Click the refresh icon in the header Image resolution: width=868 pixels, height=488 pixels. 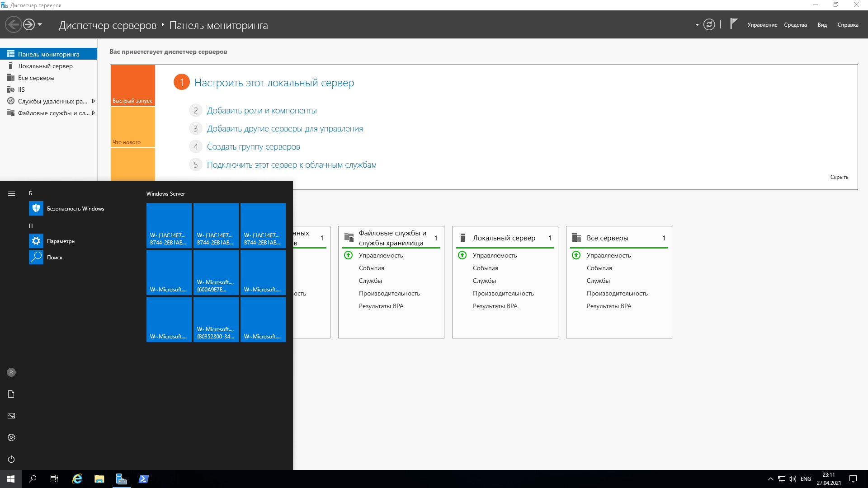tap(709, 24)
